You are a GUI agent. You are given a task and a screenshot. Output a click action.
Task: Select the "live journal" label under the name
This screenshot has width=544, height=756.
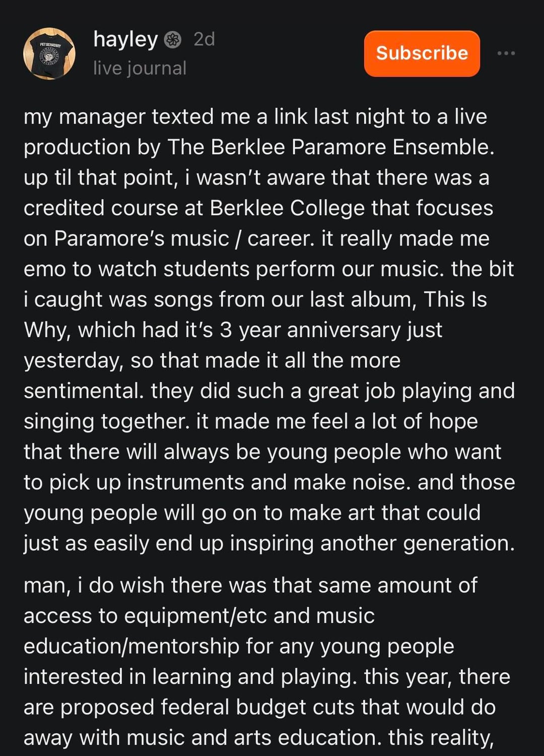point(140,68)
